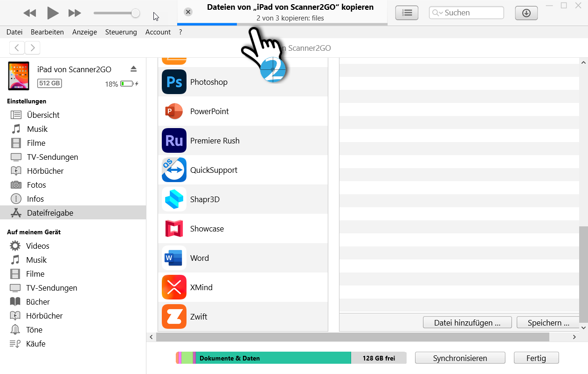Click the Speichern button
Viewport: 588px width, 374px height.
[548, 322]
